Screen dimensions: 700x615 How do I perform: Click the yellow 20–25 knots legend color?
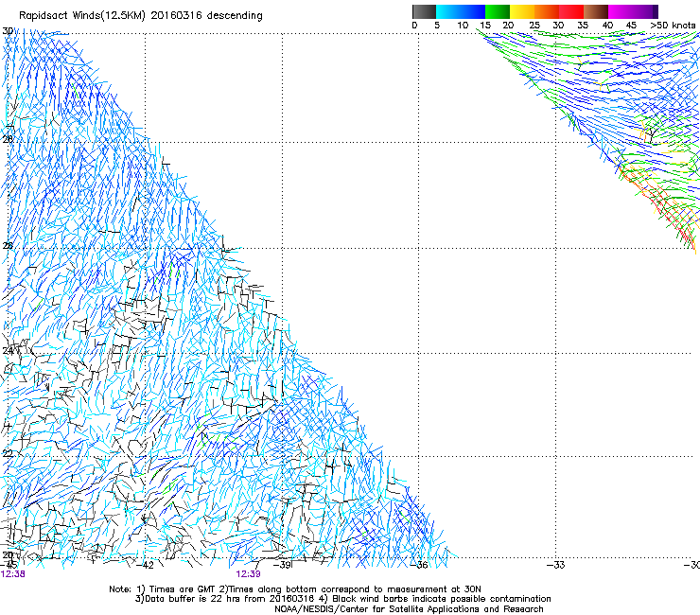pyautogui.click(x=522, y=11)
